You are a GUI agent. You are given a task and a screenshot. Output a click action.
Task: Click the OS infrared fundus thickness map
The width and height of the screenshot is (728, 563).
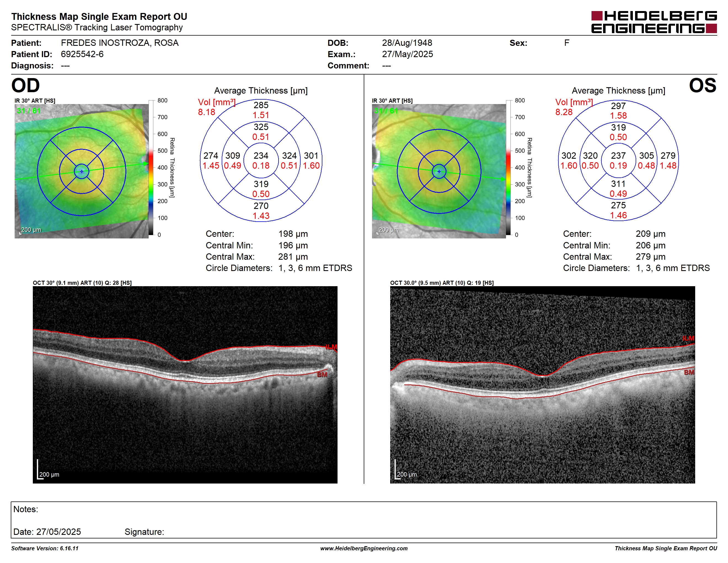tap(439, 171)
